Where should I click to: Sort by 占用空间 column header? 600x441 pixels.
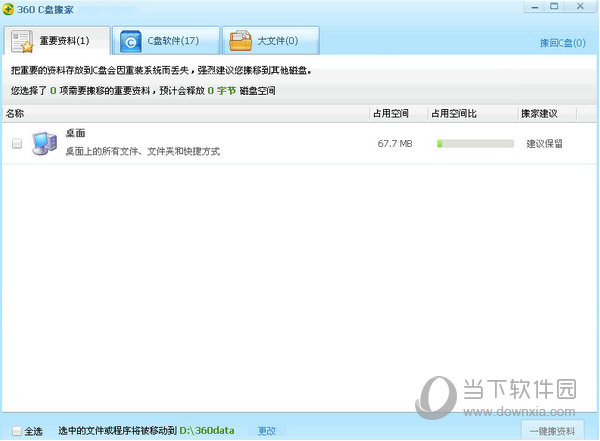coord(399,113)
